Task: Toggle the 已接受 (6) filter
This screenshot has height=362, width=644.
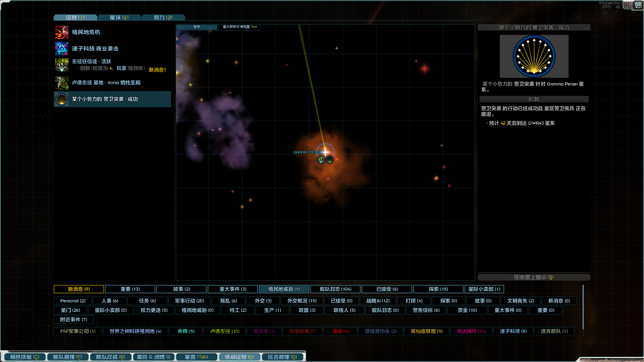Action: coord(387,289)
